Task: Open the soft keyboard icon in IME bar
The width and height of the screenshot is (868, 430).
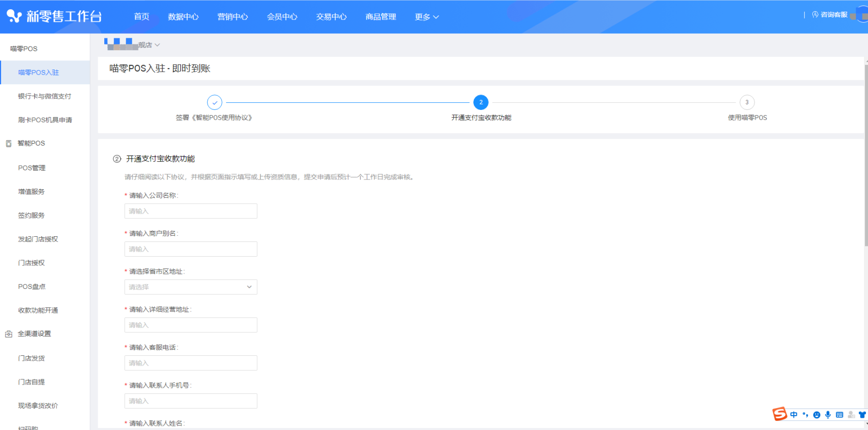Action: (839, 415)
